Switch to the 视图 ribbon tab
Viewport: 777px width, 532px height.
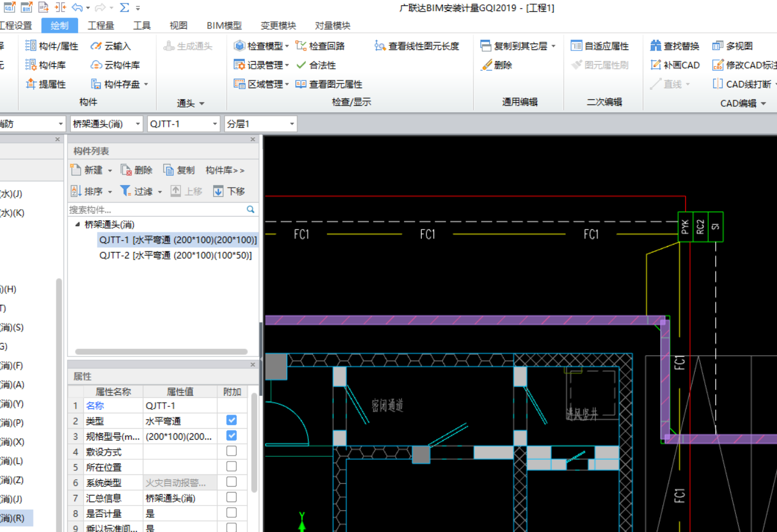pyautogui.click(x=179, y=25)
